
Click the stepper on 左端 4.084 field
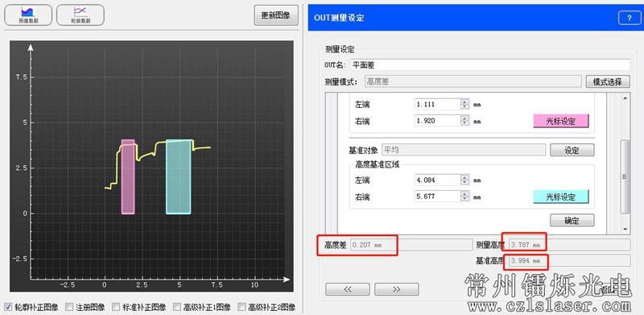(x=464, y=180)
